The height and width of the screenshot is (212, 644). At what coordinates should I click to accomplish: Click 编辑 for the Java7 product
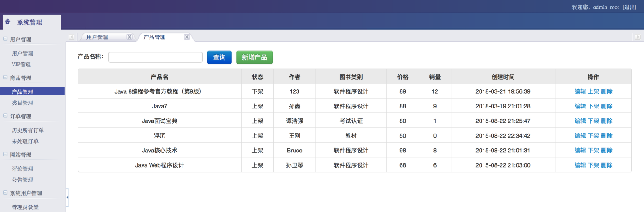coord(580,106)
